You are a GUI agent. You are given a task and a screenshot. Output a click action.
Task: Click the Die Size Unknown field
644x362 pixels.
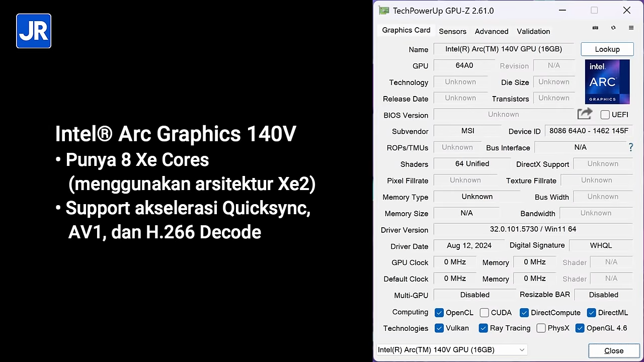point(553,82)
